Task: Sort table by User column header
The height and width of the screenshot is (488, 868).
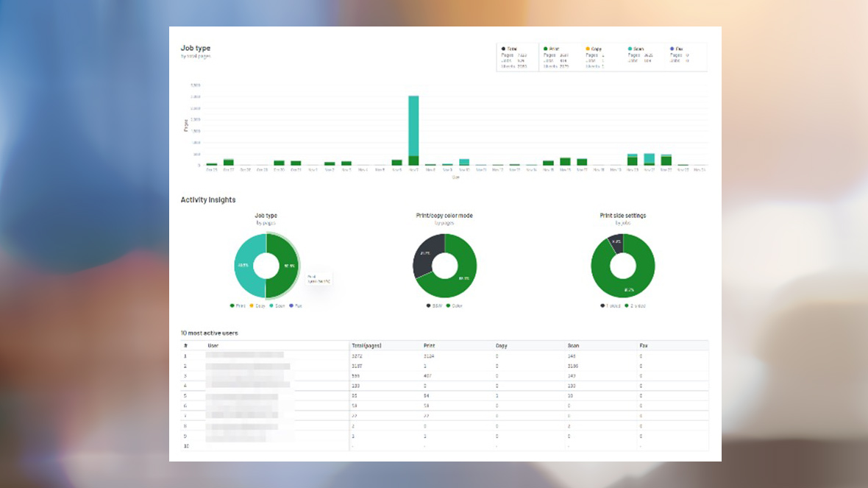Action: coord(213,344)
